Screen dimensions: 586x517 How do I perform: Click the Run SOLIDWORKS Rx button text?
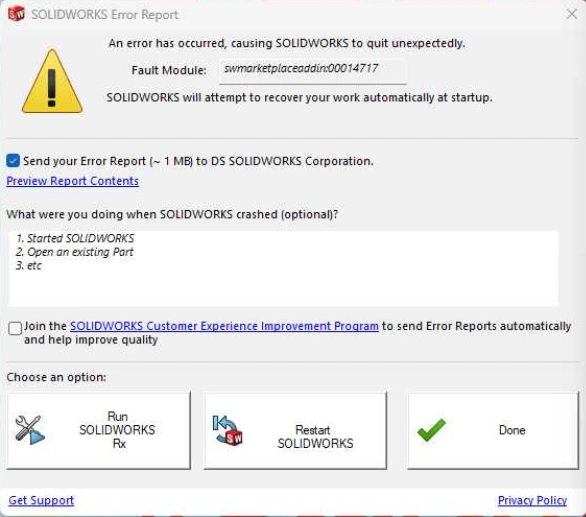(x=117, y=430)
